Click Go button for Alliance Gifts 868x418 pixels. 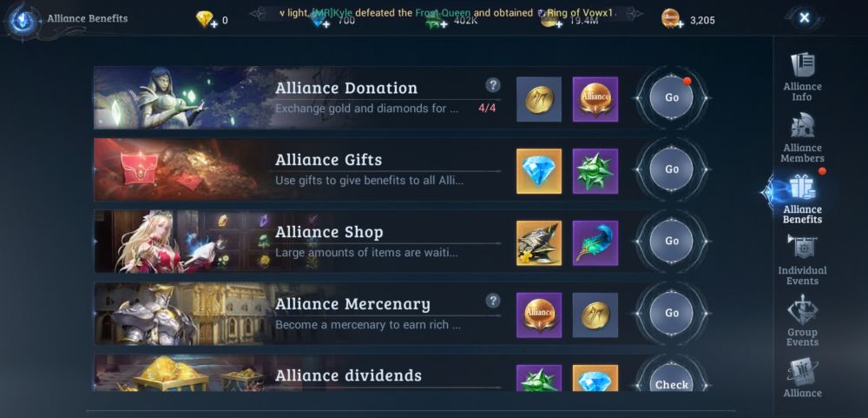click(x=672, y=169)
